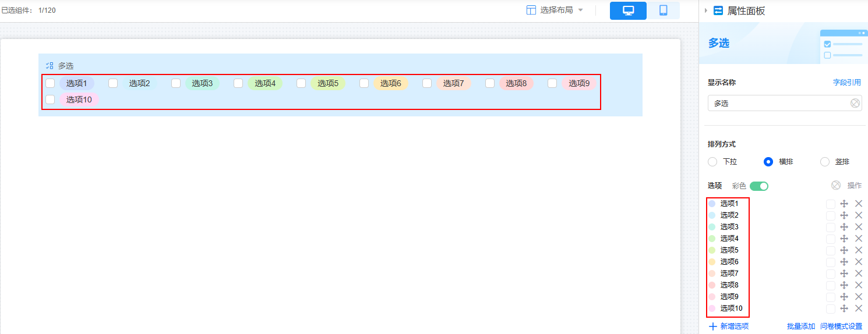This screenshot has height=334, width=868.
Task: Check the 选项2 checkbox on canvas
Action: click(113, 83)
